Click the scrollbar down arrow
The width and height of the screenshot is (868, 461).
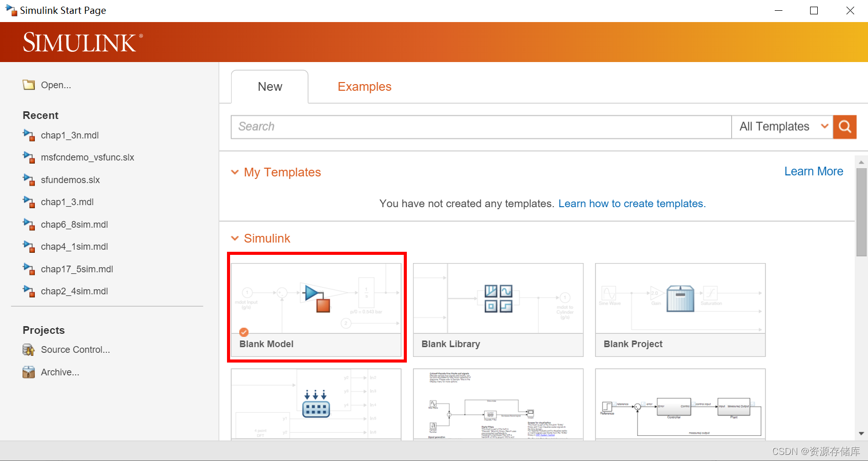click(x=861, y=434)
